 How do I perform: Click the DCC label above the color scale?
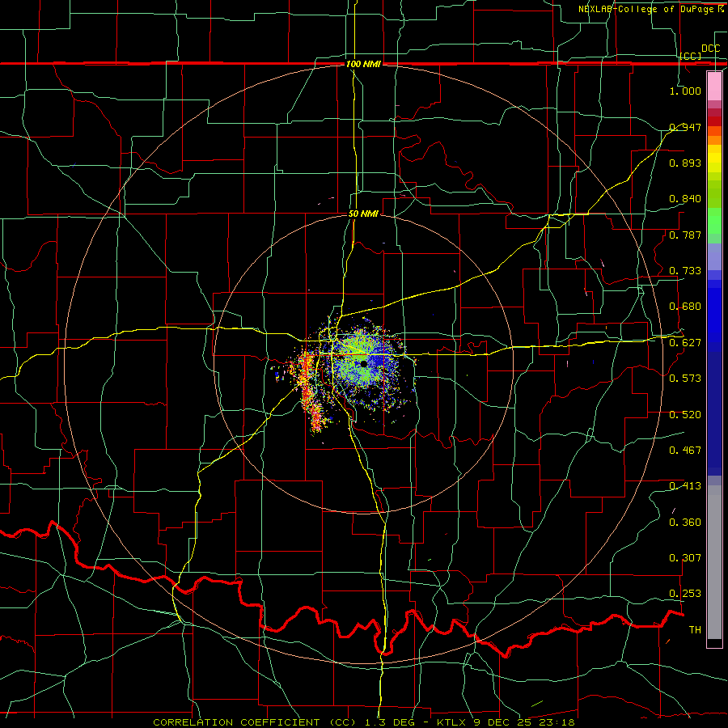click(x=711, y=49)
